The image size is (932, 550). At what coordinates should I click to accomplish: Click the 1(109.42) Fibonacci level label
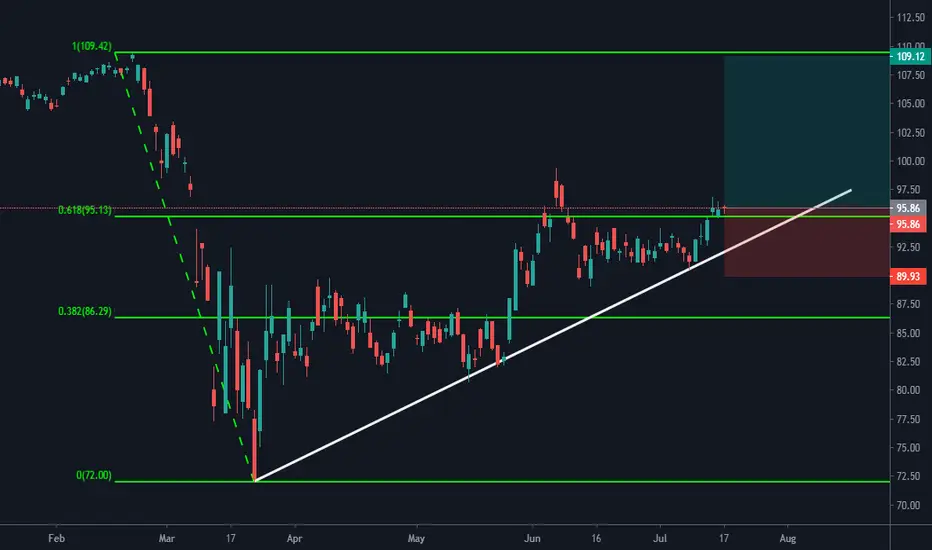coord(92,46)
